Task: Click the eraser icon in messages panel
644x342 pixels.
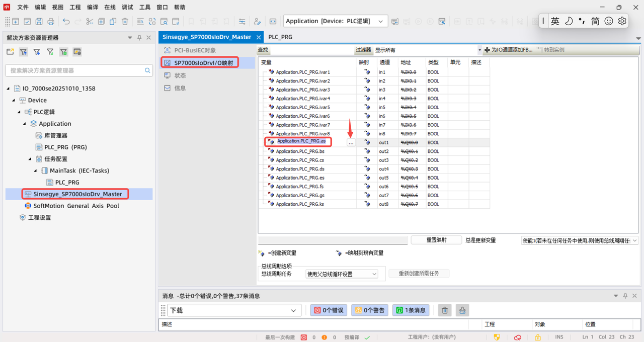Action: click(462, 310)
